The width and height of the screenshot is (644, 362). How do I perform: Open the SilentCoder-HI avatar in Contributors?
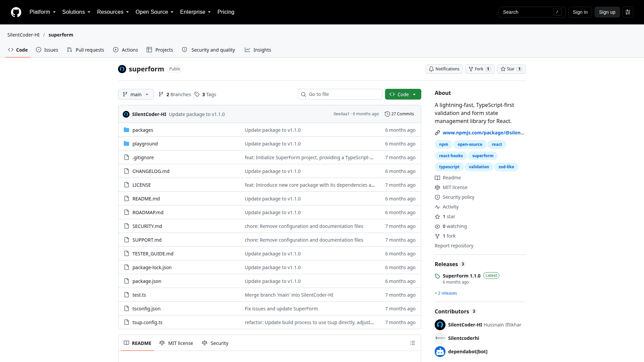pyautogui.click(x=440, y=325)
